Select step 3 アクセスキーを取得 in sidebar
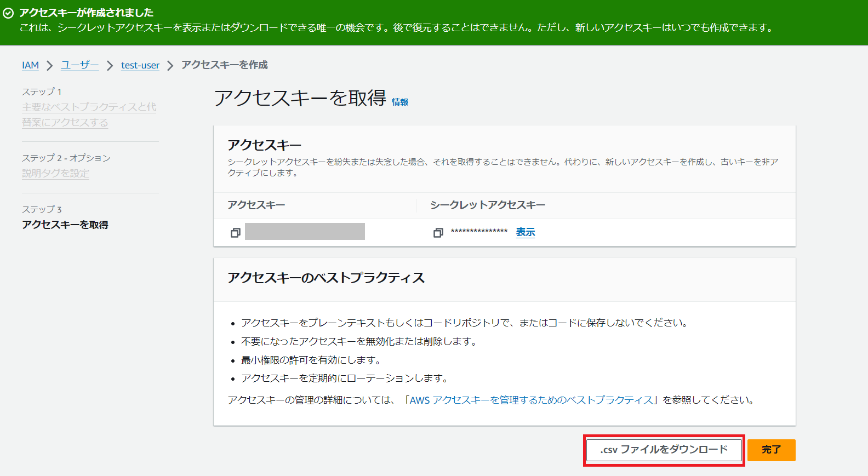Viewport: 868px width, 476px height. [65, 225]
